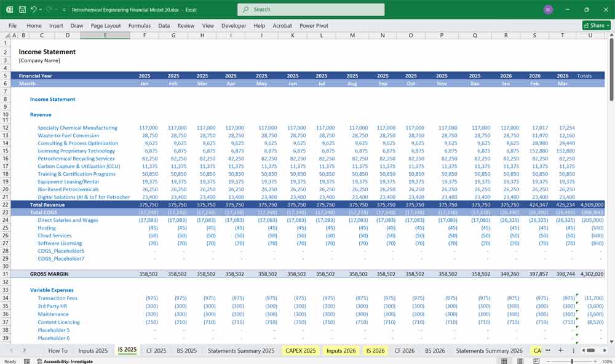Select the Save icon on Quick Access Toolbar
The image size is (615, 364).
pos(22,9)
